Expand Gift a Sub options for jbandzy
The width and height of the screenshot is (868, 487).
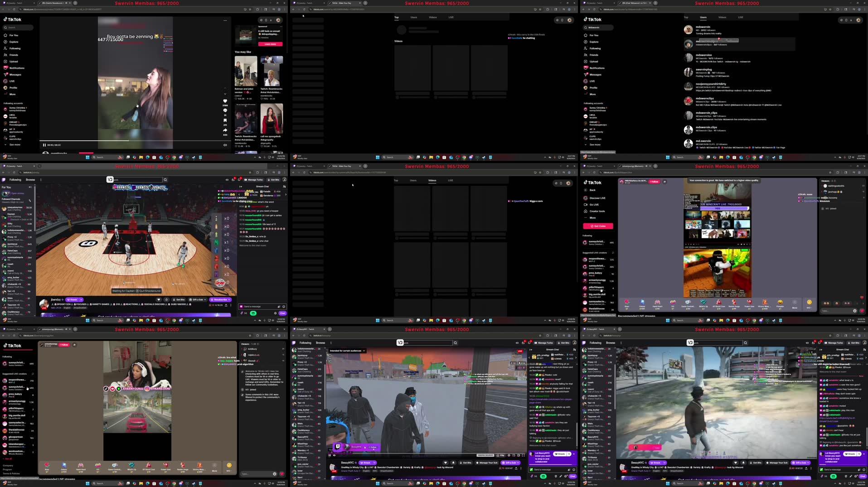[x=204, y=299]
